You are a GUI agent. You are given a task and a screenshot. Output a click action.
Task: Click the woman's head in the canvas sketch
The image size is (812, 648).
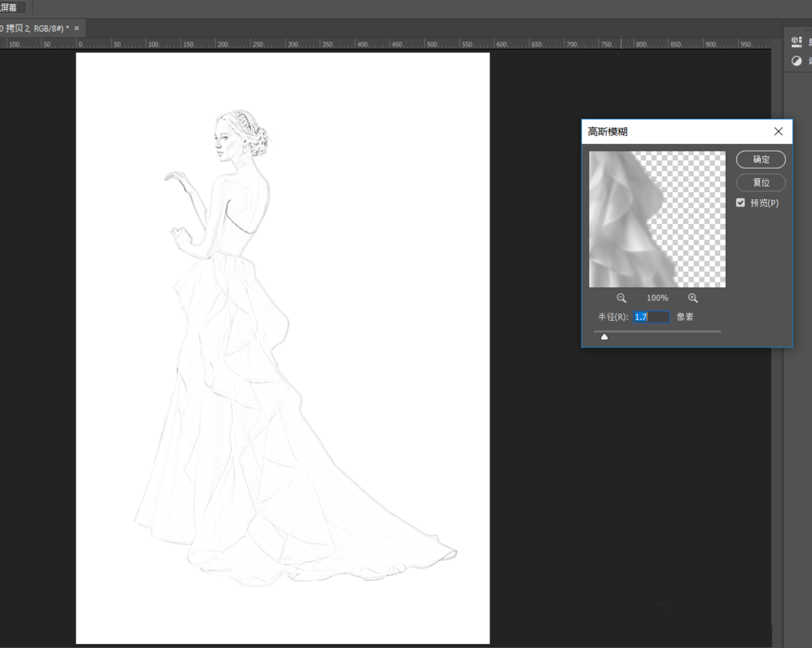coord(236,134)
